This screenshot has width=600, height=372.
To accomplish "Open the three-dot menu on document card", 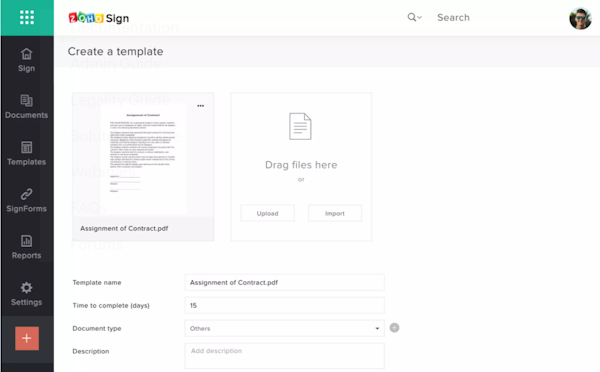I will click(201, 106).
